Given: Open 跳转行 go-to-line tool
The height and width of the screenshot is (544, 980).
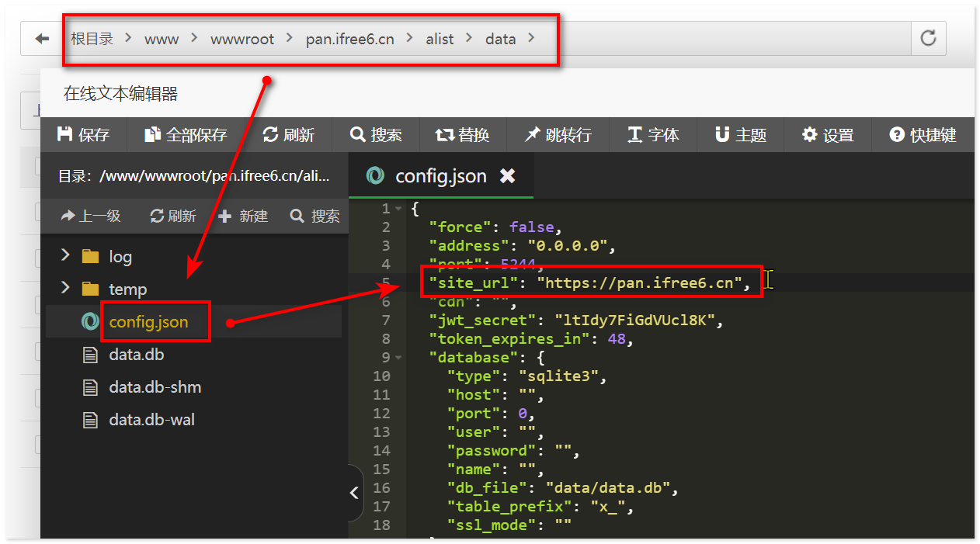Looking at the screenshot, I should click(558, 135).
